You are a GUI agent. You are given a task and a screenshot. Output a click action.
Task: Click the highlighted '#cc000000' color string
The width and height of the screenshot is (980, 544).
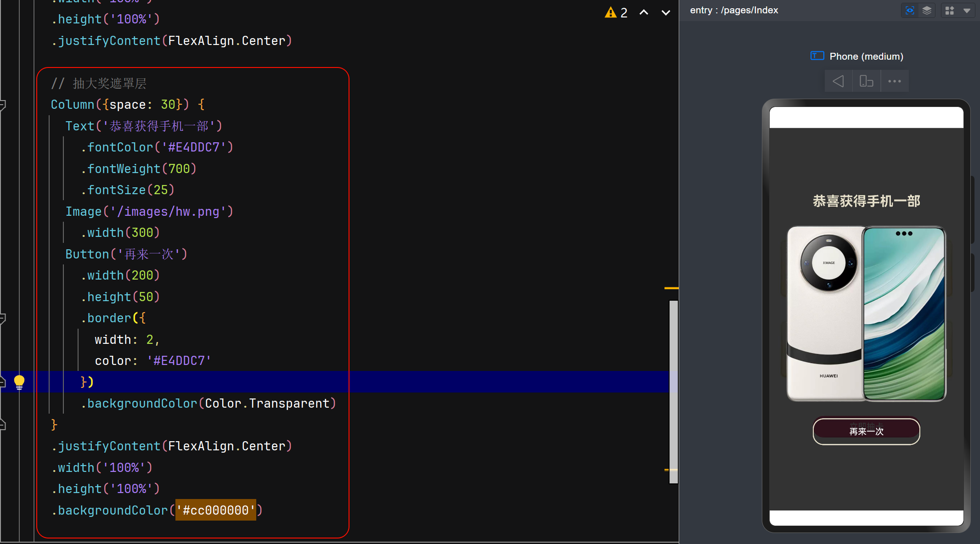(x=215, y=510)
